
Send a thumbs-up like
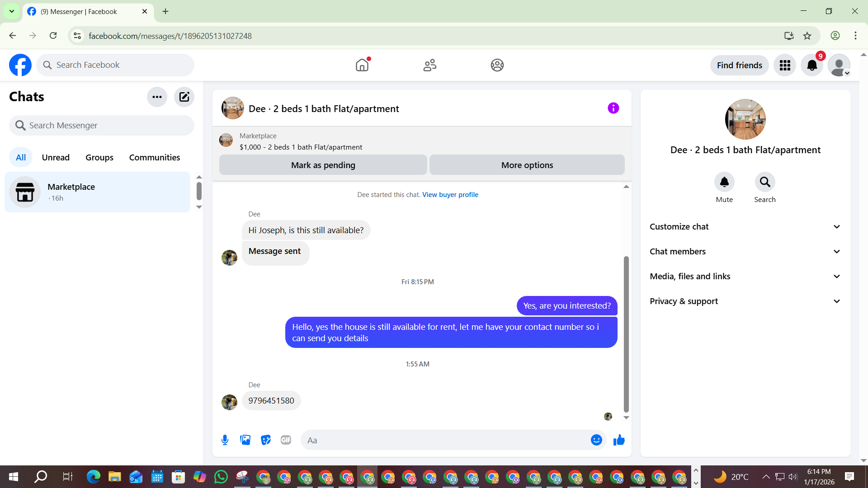tap(619, 440)
